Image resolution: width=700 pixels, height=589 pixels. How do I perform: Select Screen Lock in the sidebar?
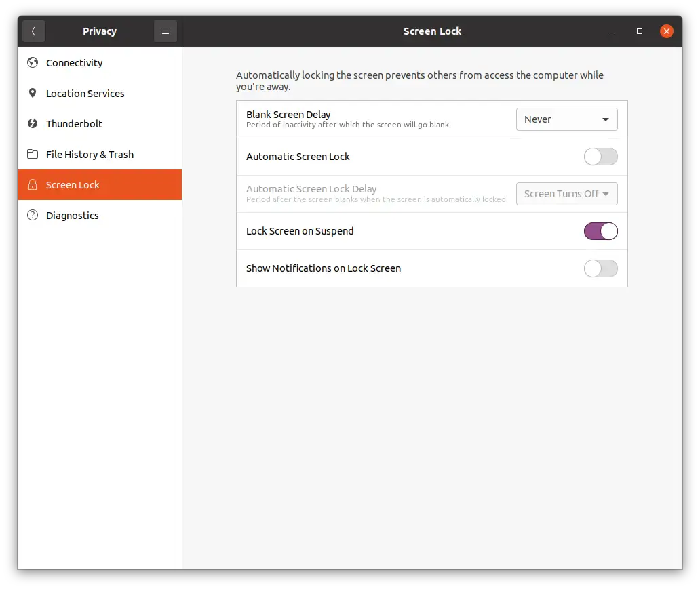[x=100, y=185]
